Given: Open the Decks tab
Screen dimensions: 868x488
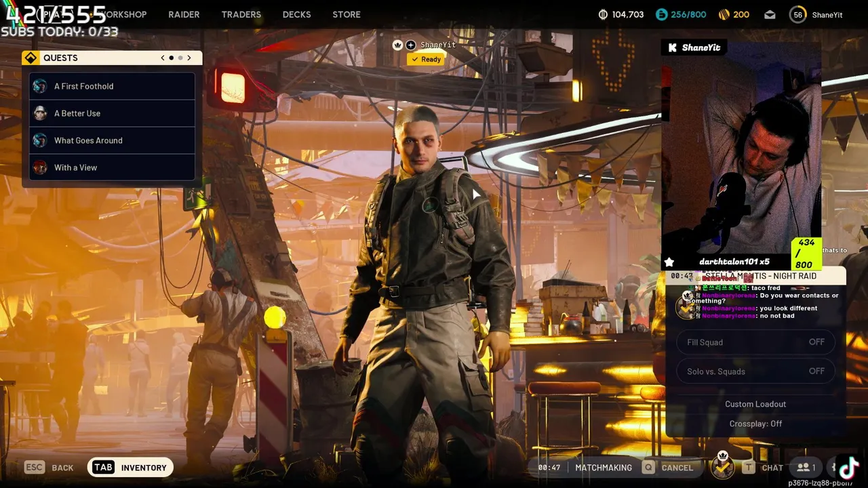Looking at the screenshot, I should pos(296,14).
